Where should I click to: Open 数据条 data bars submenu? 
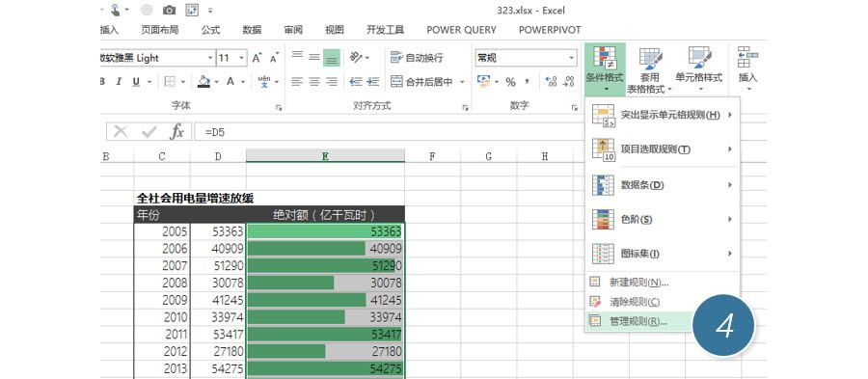(663, 185)
